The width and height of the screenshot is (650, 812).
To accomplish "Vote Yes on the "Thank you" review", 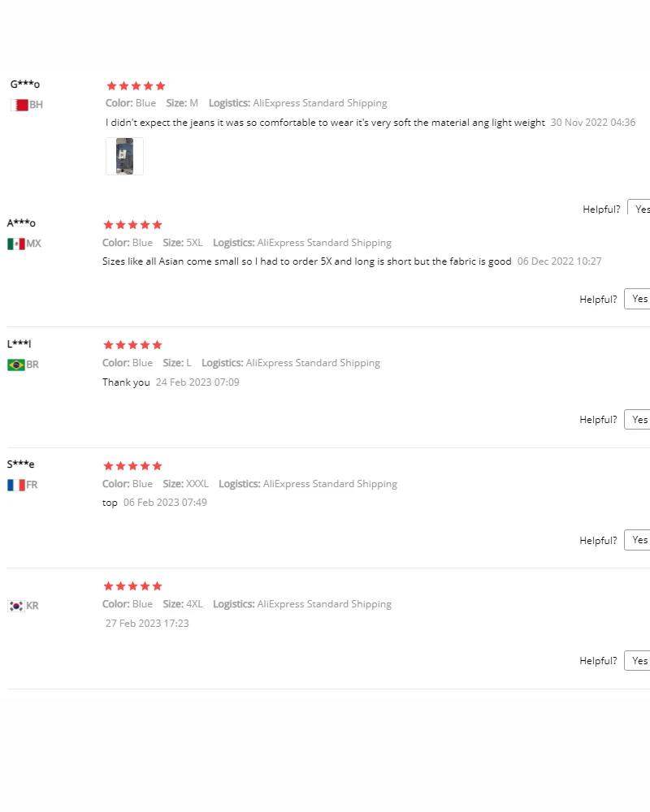I will (x=639, y=420).
